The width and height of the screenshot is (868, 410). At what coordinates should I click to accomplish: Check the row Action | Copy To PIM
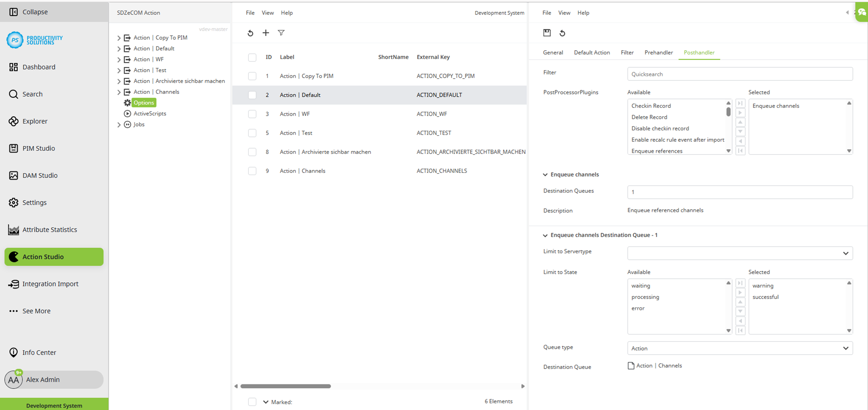pyautogui.click(x=252, y=76)
